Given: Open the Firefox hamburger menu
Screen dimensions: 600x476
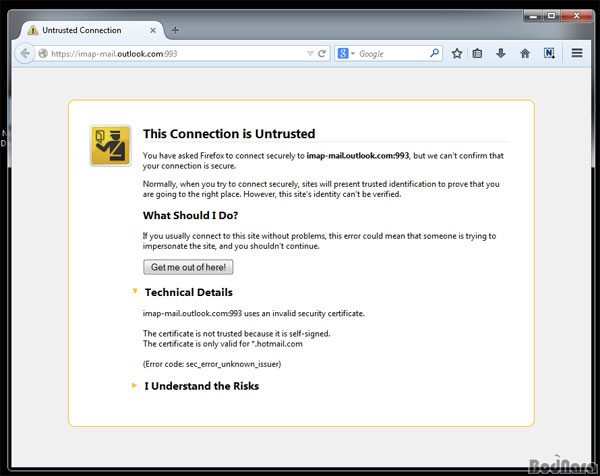Looking at the screenshot, I should tap(577, 53).
